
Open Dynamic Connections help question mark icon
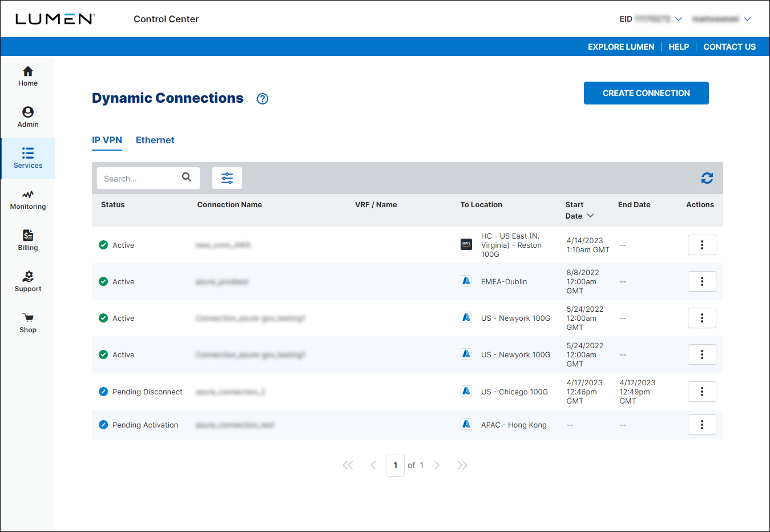point(263,99)
